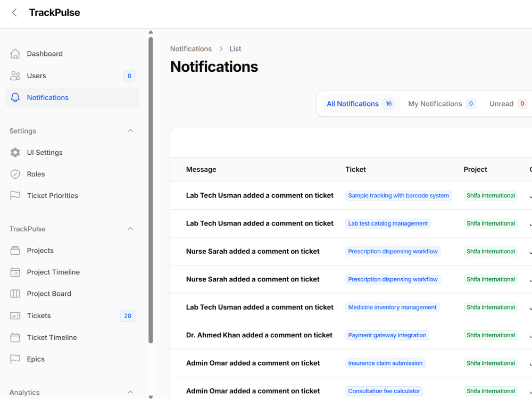Click the Users count badge 8
Screen dimensions: 532x399
[129, 76]
